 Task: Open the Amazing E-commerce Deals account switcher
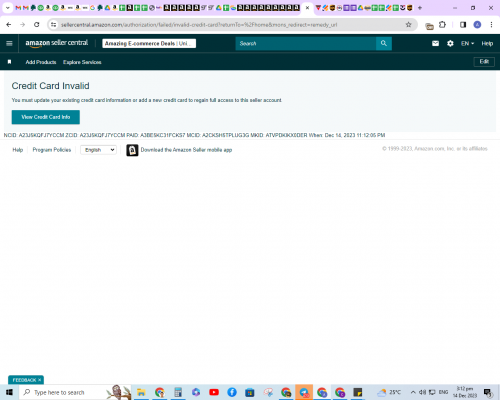point(149,43)
